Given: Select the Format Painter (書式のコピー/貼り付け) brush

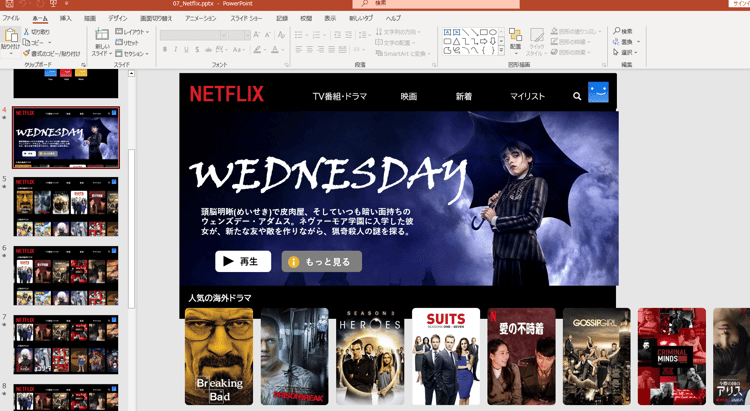Looking at the screenshot, I should 26,53.
